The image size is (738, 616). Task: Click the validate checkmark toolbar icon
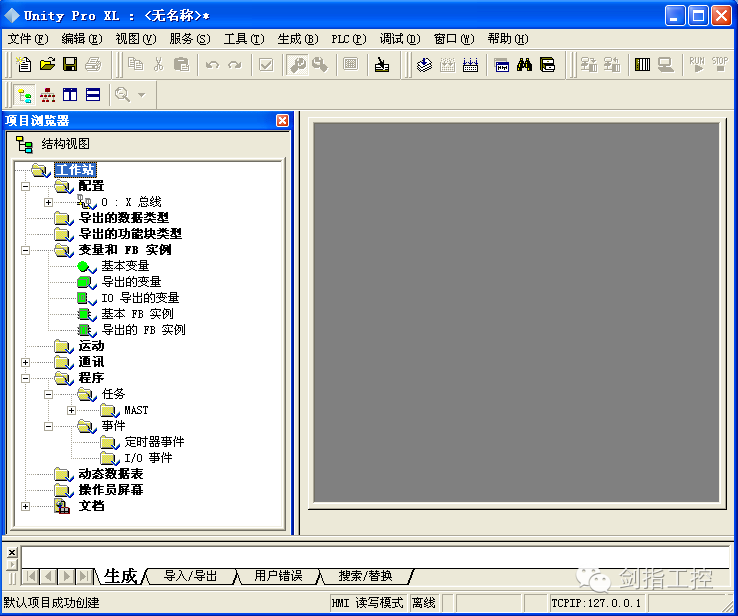click(266, 64)
